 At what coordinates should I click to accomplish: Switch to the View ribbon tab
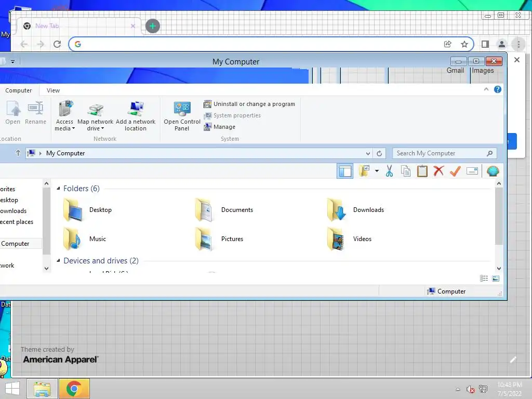[x=54, y=90]
